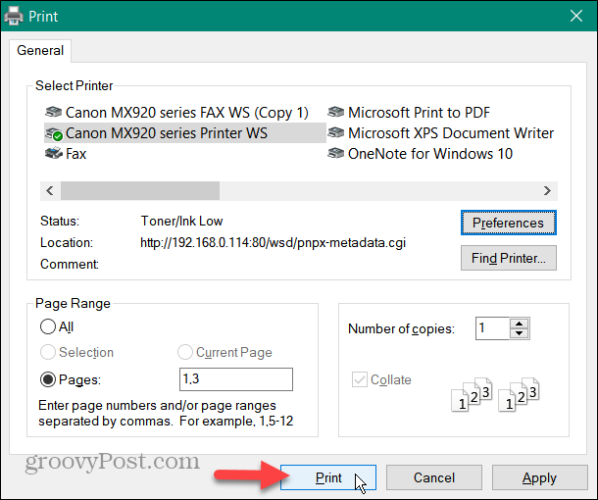Click the printer list scrollbar thumb

pos(140,190)
